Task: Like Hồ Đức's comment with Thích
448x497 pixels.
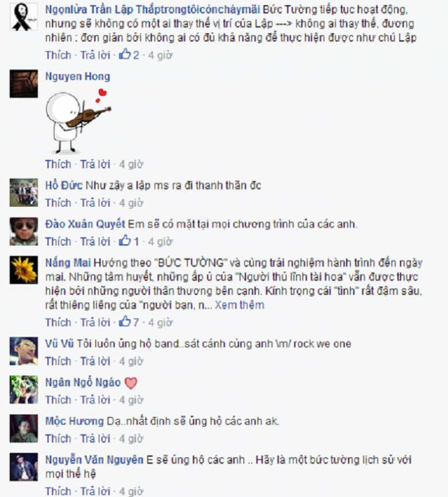Action: pos(58,203)
